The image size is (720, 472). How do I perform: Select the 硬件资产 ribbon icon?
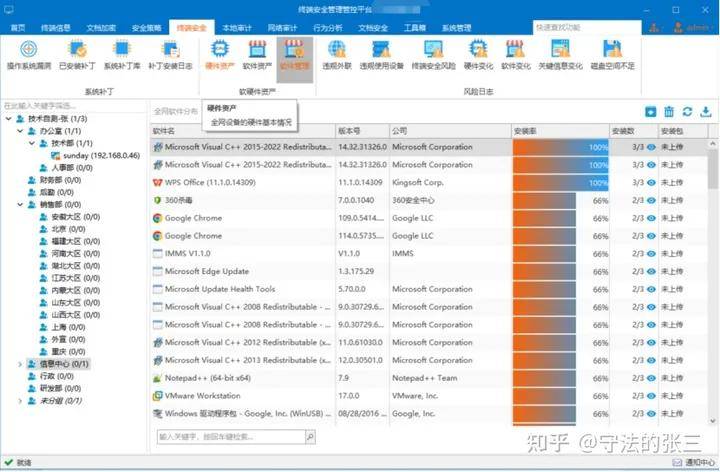click(220, 55)
